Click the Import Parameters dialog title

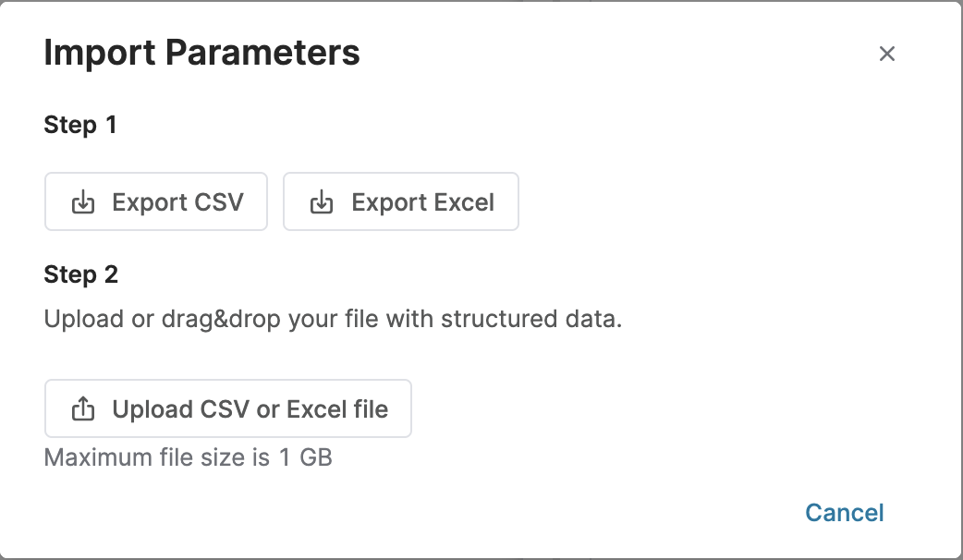pos(201,53)
